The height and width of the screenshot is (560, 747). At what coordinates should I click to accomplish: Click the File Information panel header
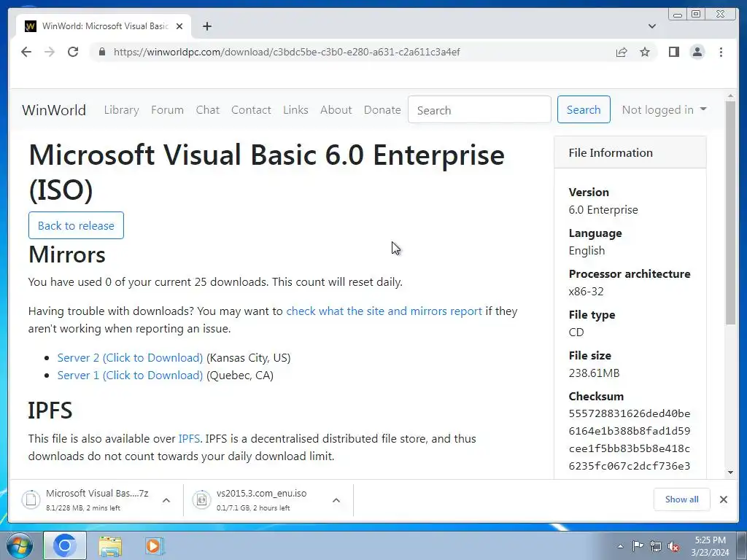tap(630, 152)
